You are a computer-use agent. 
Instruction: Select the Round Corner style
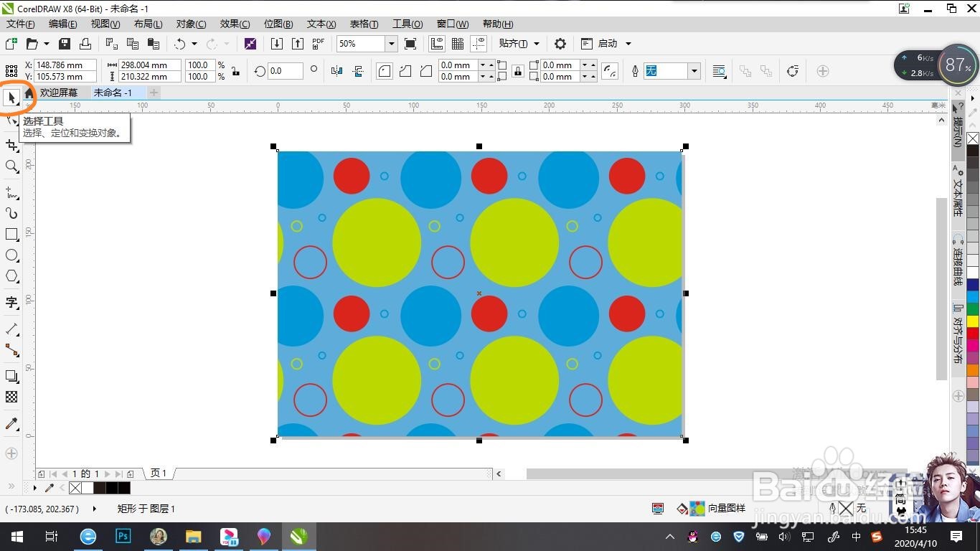[x=385, y=71]
